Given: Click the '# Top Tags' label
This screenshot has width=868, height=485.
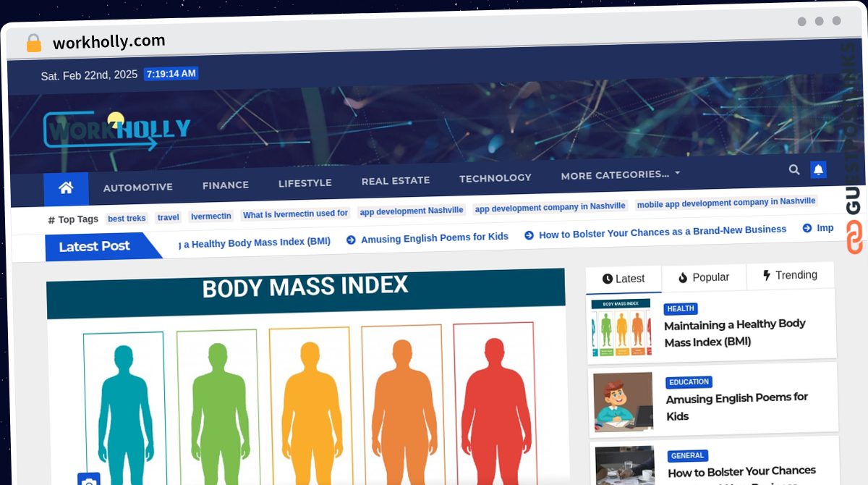Looking at the screenshot, I should coord(73,219).
